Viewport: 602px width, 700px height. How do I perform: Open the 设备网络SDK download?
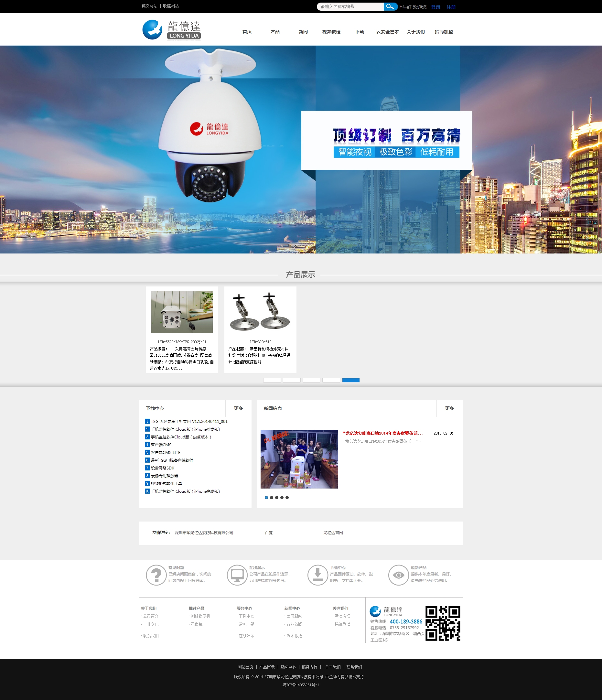click(x=163, y=468)
